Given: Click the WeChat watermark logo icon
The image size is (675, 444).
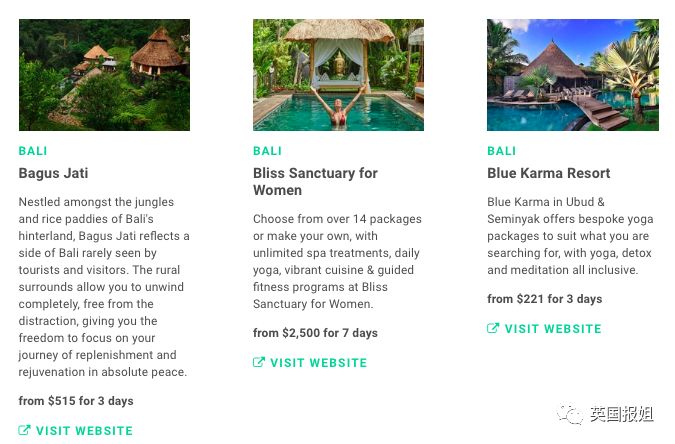Looking at the screenshot, I should 570,414.
